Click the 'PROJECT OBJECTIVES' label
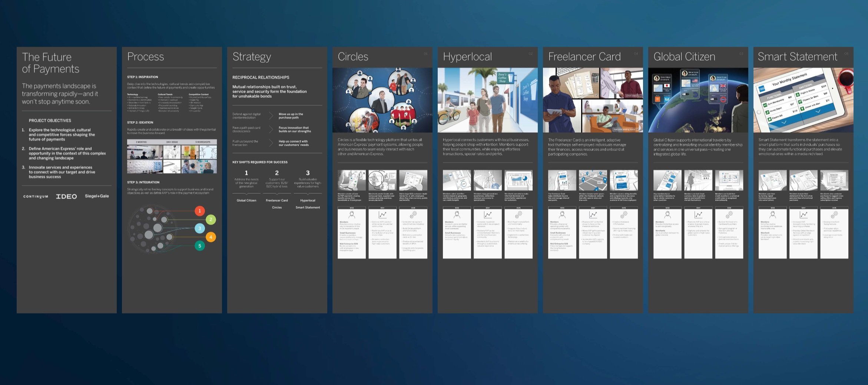868x385 pixels. [50, 120]
